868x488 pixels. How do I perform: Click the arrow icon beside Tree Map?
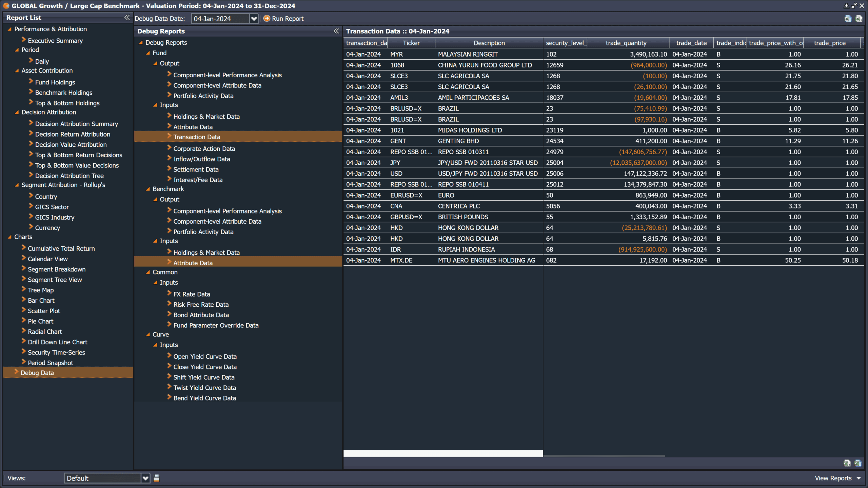point(24,289)
